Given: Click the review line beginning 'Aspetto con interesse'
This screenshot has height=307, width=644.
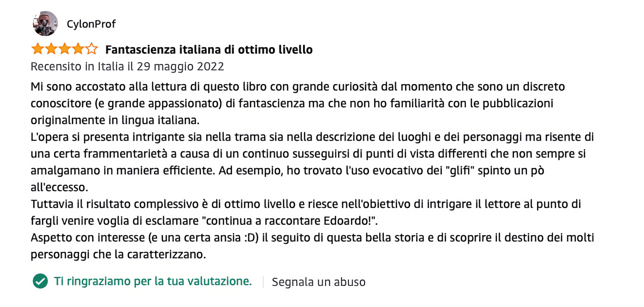Looking at the screenshot, I should point(312,238).
